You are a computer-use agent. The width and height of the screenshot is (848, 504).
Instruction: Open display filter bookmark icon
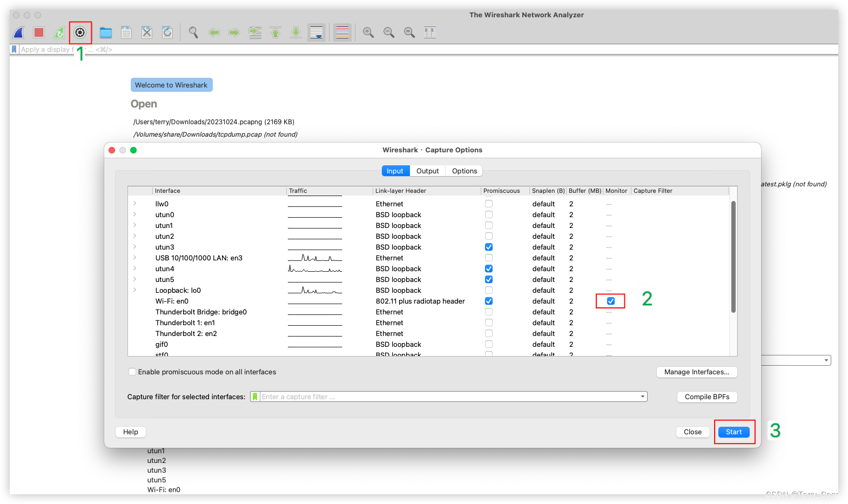14,49
